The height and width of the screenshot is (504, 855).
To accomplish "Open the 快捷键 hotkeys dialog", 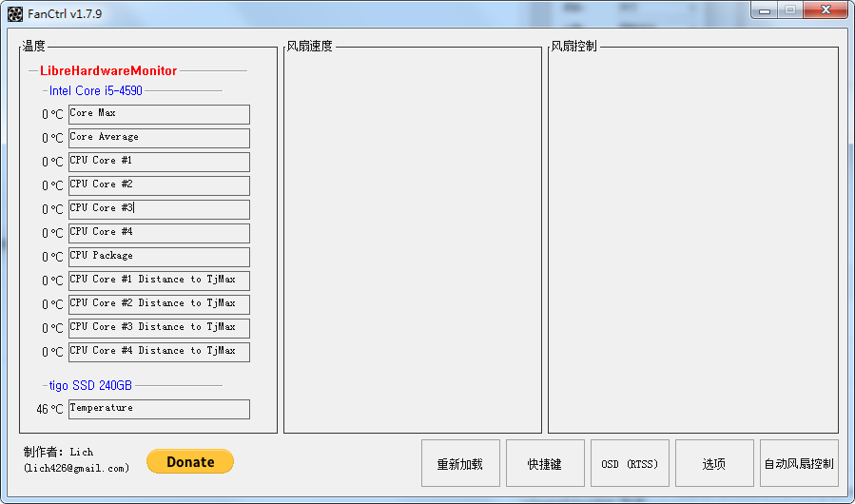I will click(545, 463).
